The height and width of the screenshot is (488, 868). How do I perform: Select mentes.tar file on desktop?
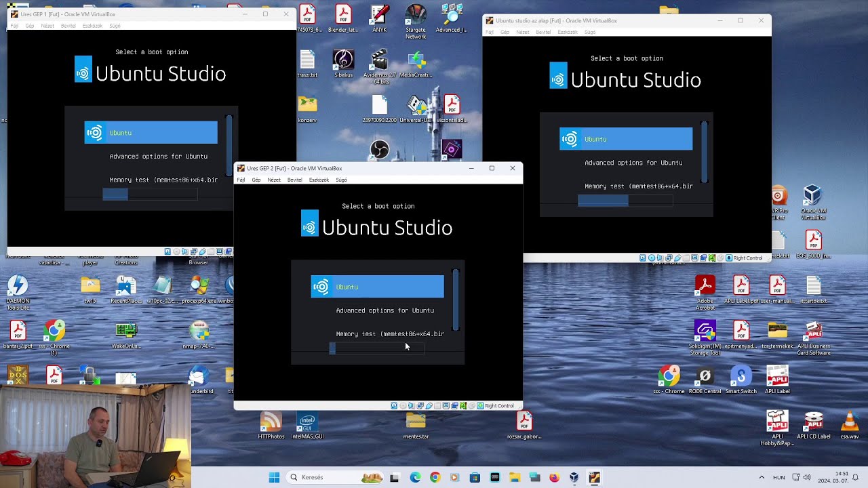click(x=416, y=425)
